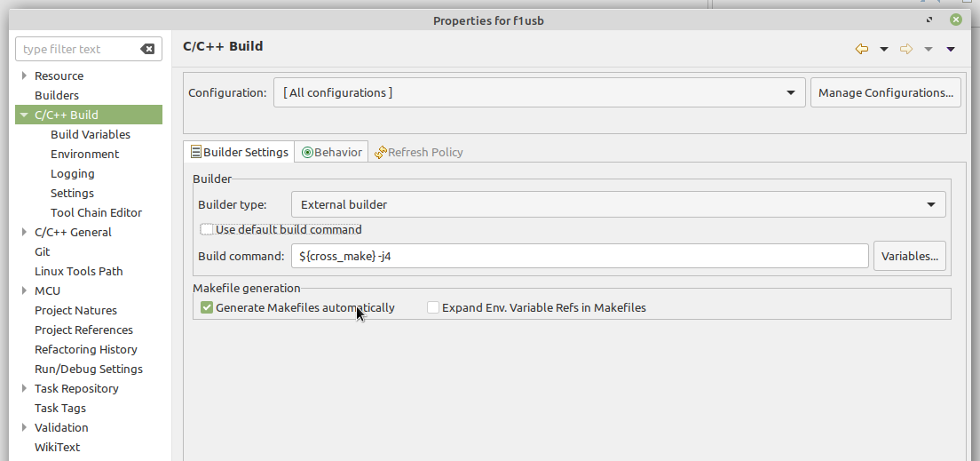Open the view menu triangle in the header
Image resolution: width=980 pixels, height=461 pixels.
pos(951,49)
